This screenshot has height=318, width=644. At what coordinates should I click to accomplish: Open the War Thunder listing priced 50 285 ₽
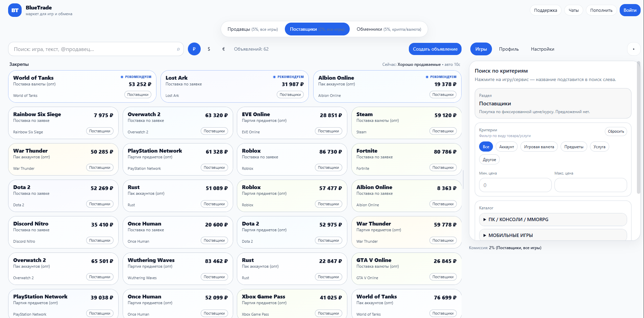point(63,159)
